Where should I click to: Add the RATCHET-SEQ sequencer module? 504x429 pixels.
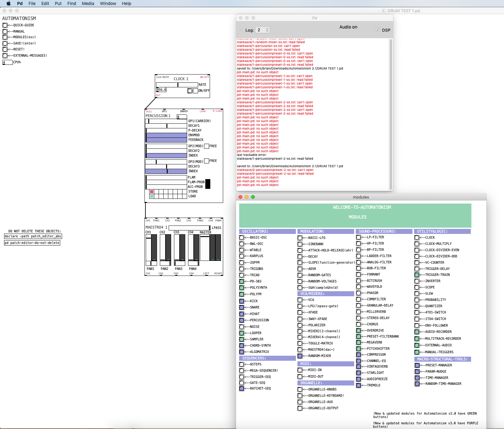point(242,389)
